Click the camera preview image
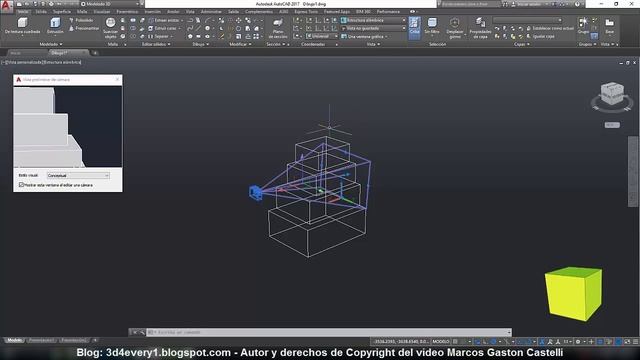The width and height of the screenshot is (640, 360). tap(68, 127)
